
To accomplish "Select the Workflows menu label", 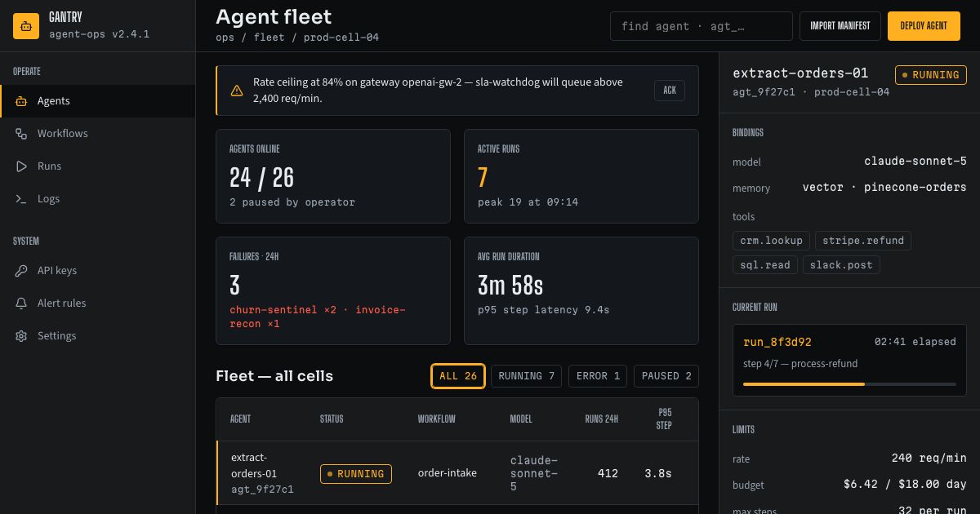I will 62,134.
